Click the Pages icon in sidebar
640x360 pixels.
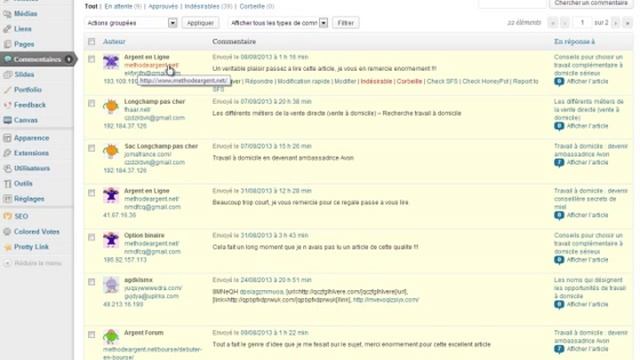coord(7,44)
